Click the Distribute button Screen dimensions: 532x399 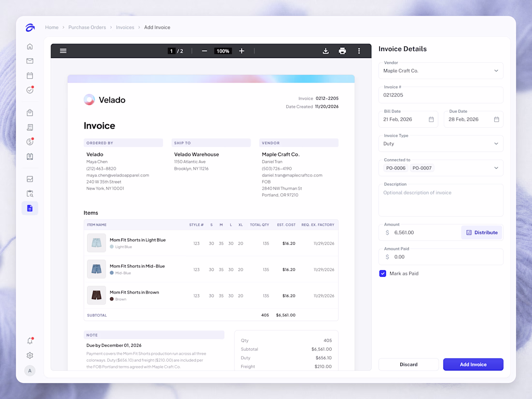(x=481, y=233)
